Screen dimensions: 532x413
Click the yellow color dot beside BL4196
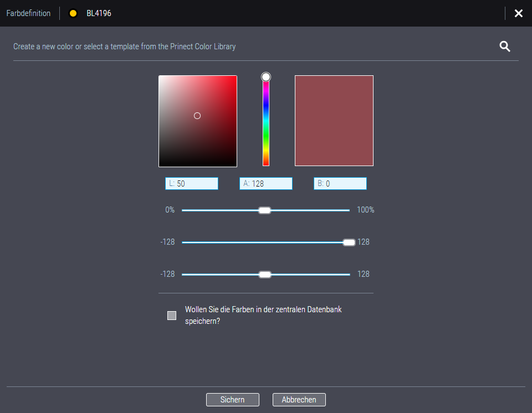[x=73, y=13]
